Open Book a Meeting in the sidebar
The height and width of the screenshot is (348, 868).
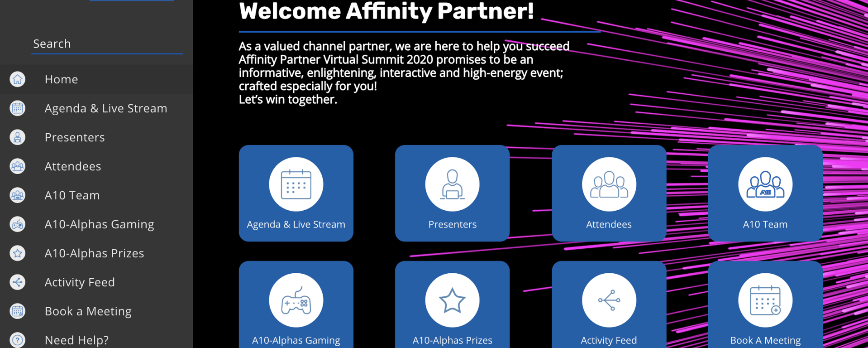[x=88, y=311]
